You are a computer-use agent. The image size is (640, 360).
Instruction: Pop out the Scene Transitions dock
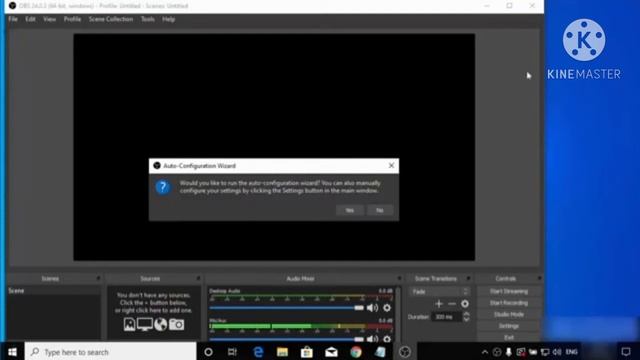click(469, 278)
